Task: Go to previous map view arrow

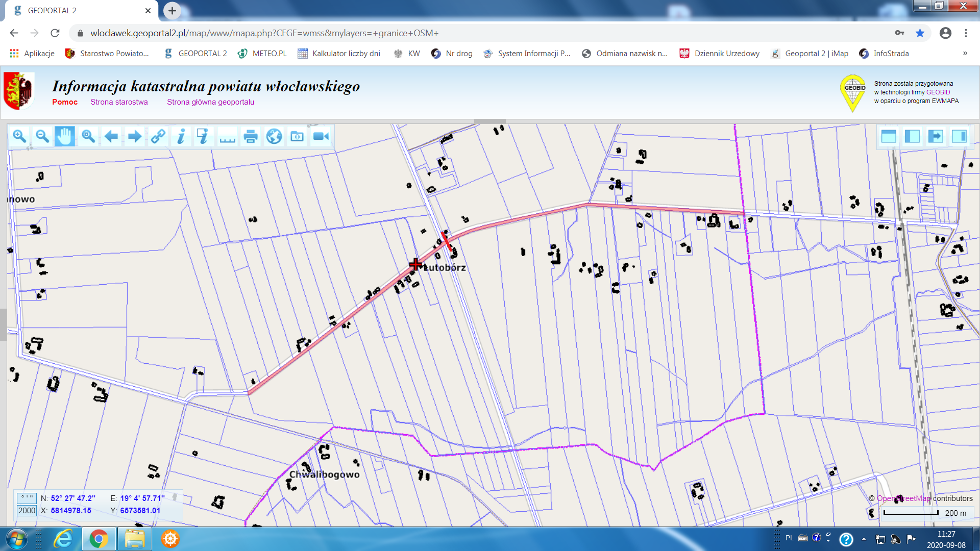Action: 111,136
